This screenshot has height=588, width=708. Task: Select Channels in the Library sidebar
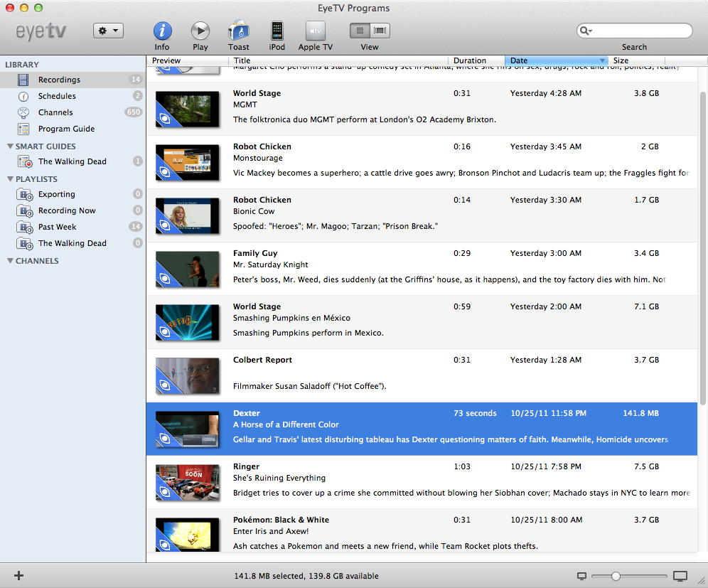click(55, 112)
